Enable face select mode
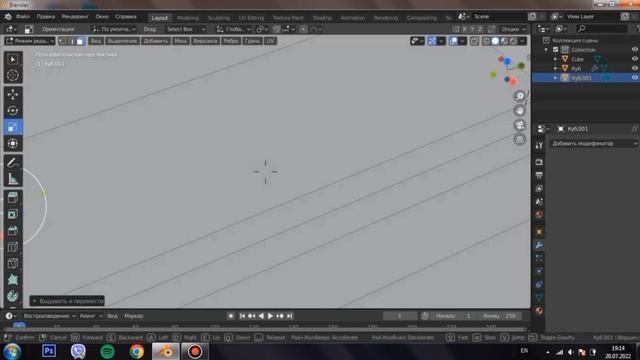Viewport: 640px width, 360px height. [80, 41]
